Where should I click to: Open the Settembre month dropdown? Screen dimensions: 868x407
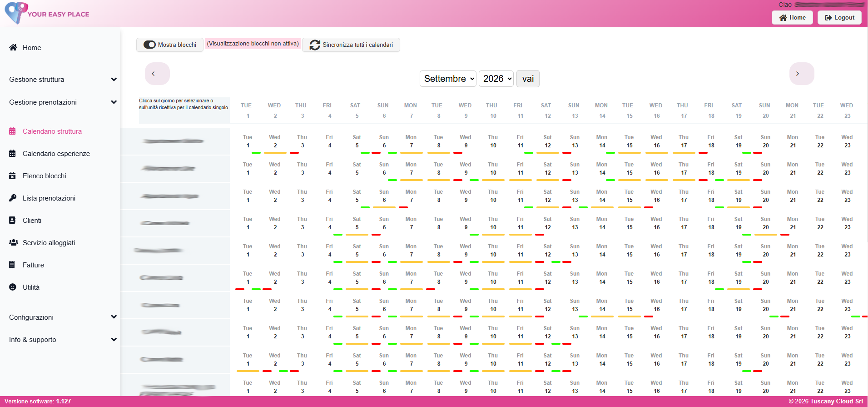tap(448, 79)
